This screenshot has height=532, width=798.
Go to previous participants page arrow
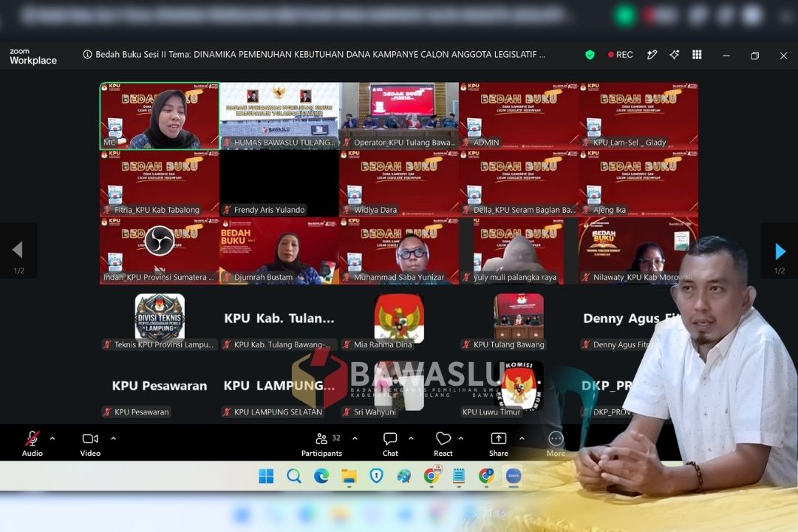pos(18,250)
